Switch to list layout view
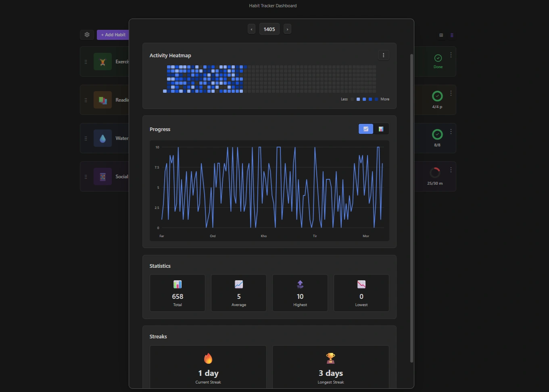This screenshot has width=549, height=392. pos(452,35)
